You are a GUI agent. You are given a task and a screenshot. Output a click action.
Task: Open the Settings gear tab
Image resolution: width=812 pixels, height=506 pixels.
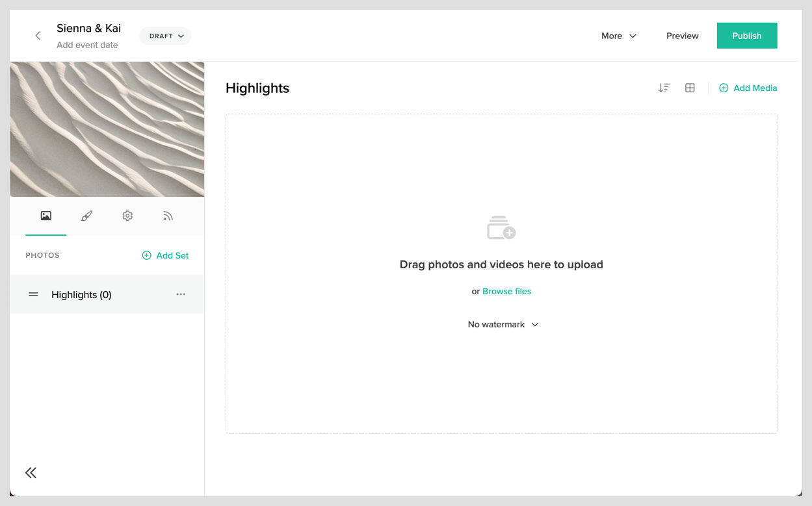[127, 216]
